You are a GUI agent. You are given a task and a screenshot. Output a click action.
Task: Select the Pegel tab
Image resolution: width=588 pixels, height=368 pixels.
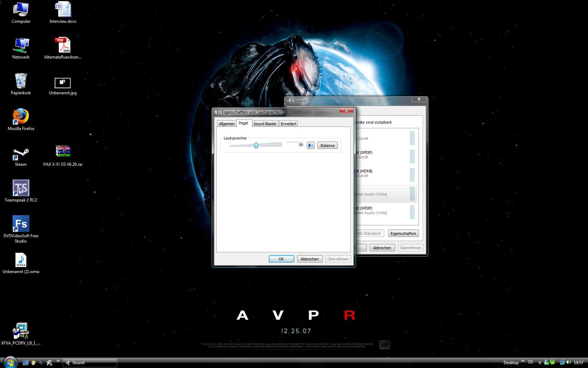pyautogui.click(x=244, y=123)
